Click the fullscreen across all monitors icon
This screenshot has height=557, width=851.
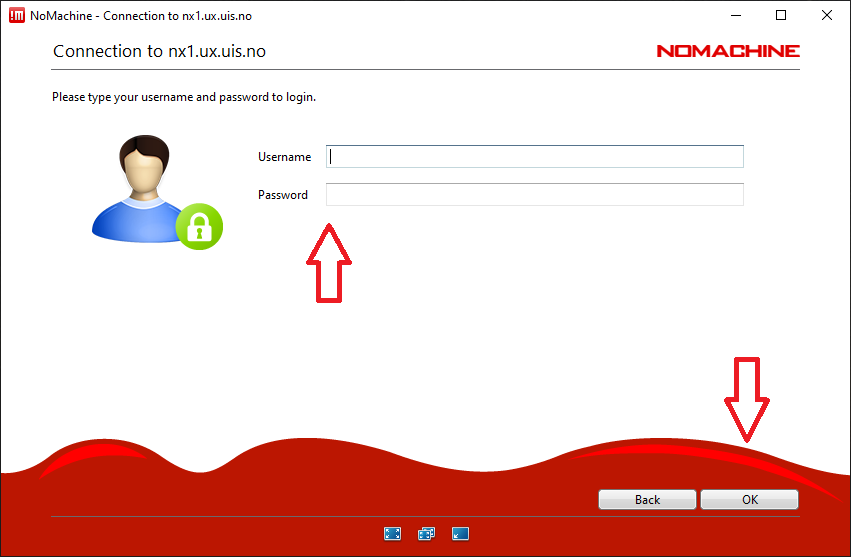point(427,534)
